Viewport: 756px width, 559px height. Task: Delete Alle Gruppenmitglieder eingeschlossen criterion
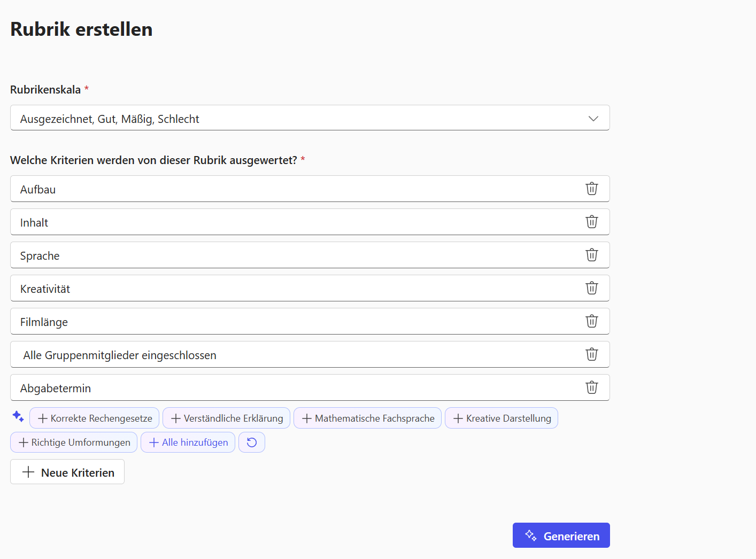[x=591, y=354]
